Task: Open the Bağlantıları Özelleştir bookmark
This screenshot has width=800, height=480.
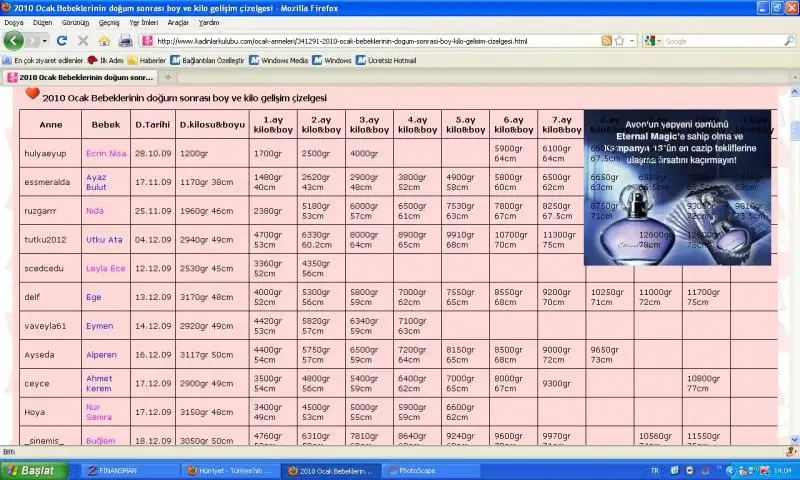Action: 207,60
